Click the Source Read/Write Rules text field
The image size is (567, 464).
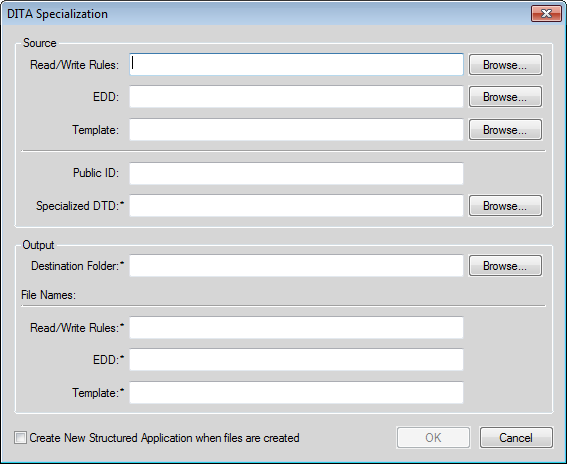click(296, 65)
